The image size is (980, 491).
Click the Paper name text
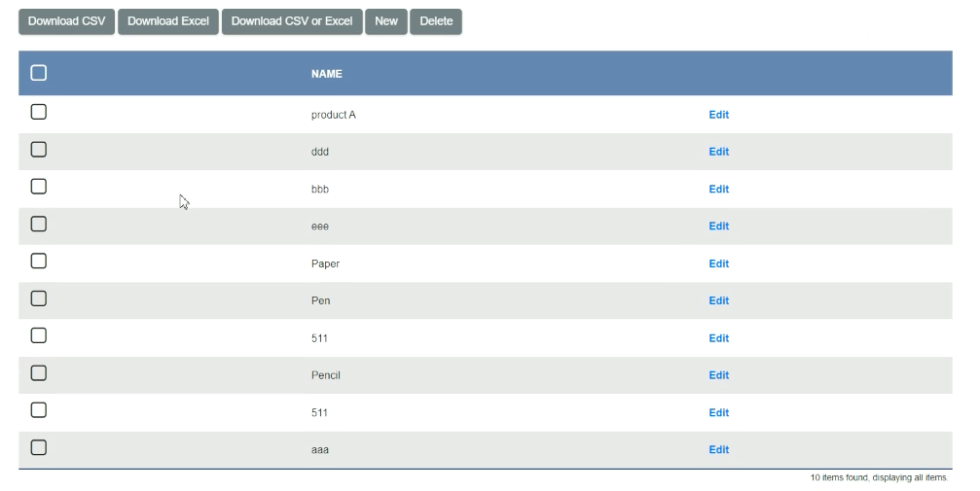(x=326, y=263)
